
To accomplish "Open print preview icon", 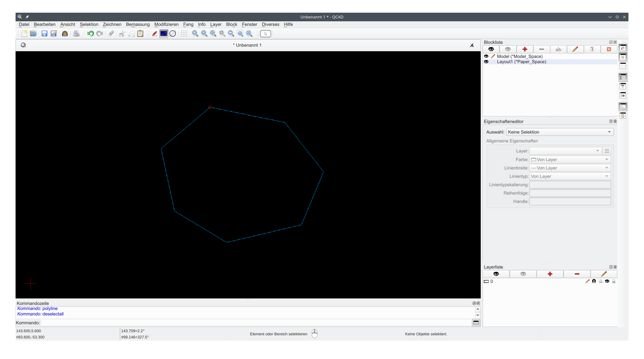I will pos(76,34).
